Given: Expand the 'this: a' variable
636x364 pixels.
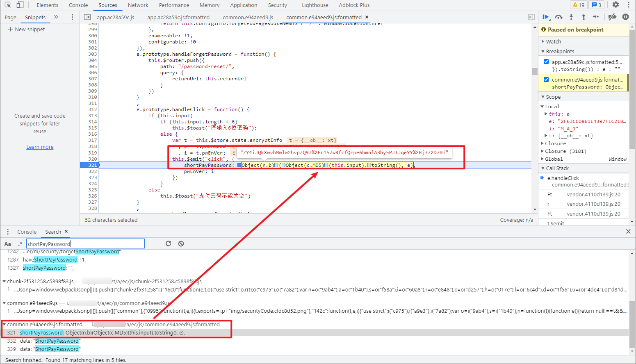Looking at the screenshot, I should pos(546,114).
